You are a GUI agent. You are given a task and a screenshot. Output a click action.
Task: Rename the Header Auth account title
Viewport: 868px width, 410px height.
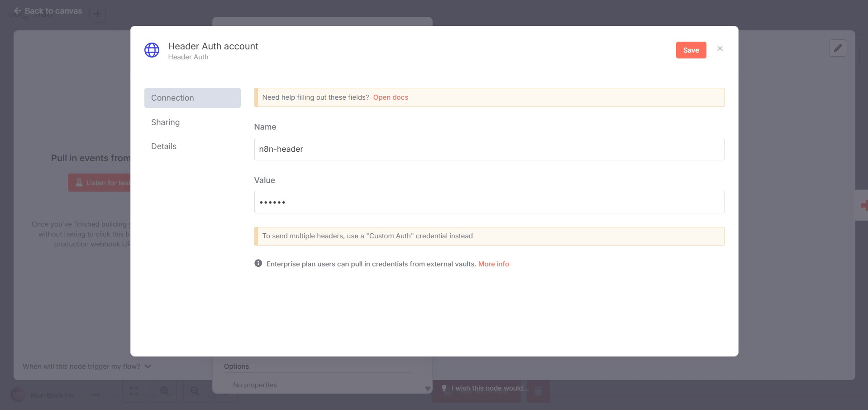point(213,46)
